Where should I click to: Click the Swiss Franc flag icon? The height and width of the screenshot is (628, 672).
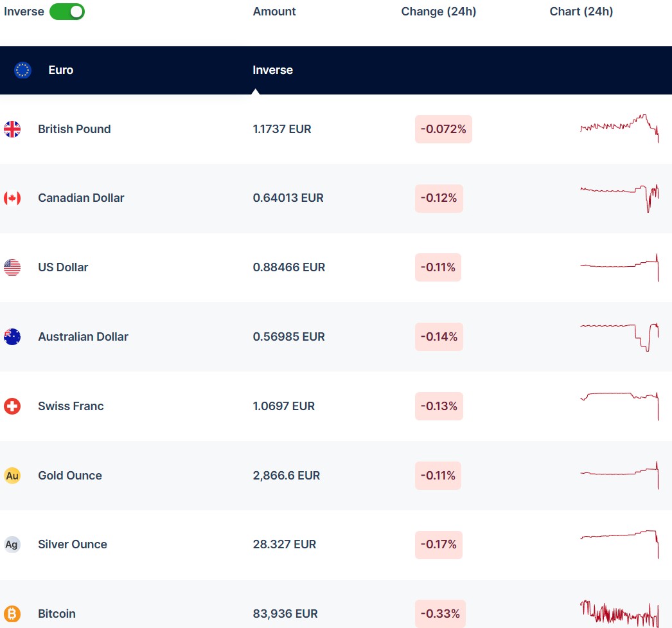pyautogui.click(x=12, y=406)
